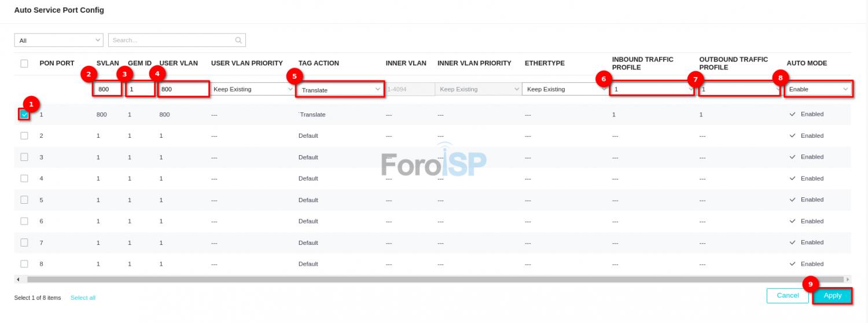Click the scrollbar right arrow

click(848, 280)
